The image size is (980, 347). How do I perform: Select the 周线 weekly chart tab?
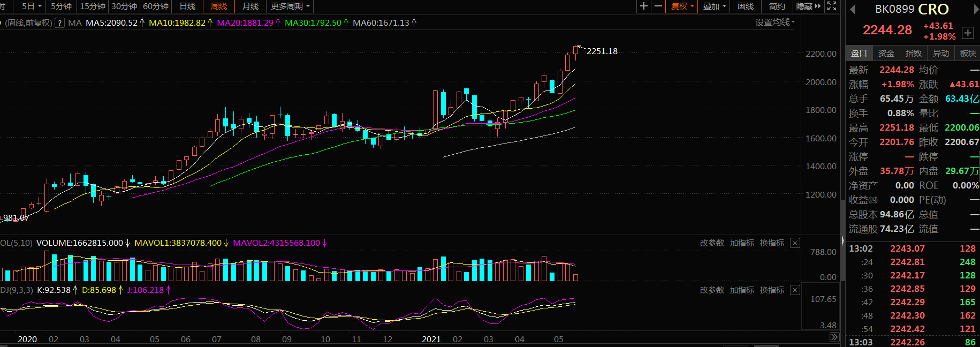(219, 6)
